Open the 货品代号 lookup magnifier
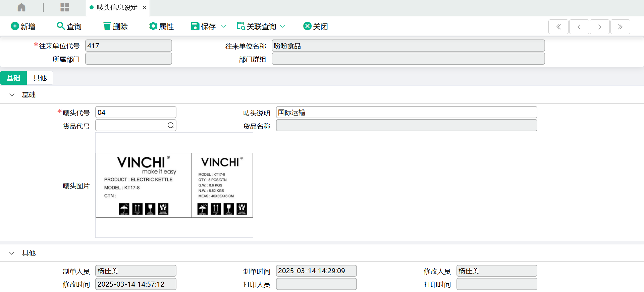The image size is (644, 292). 171,126
